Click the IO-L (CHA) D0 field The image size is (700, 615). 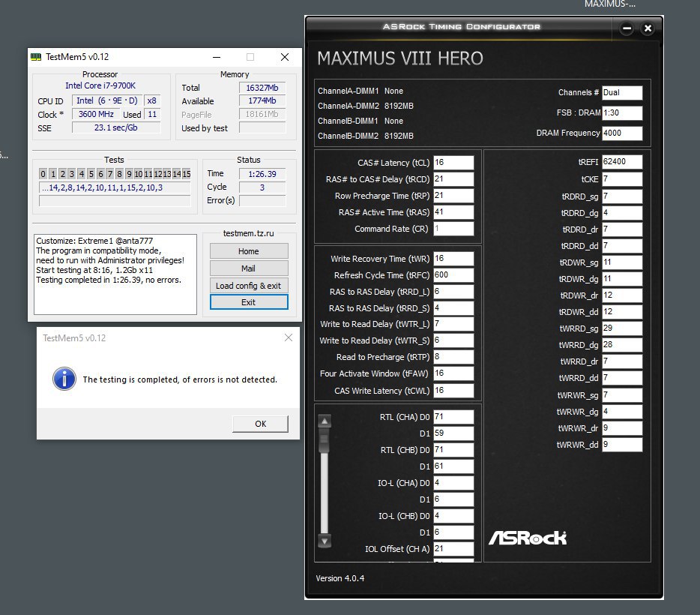pyautogui.click(x=453, y=483)
